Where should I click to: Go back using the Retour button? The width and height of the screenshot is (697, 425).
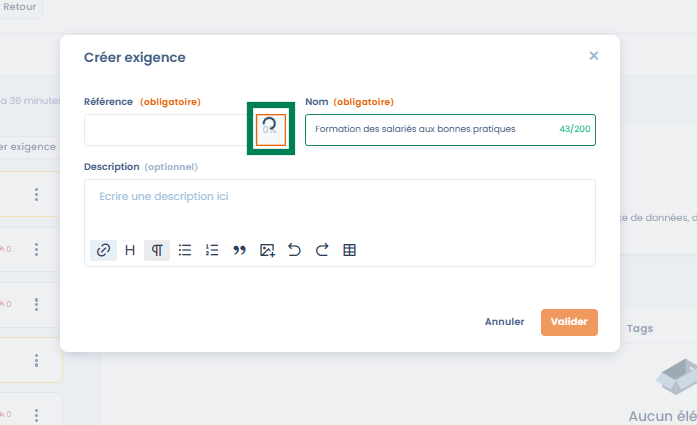[x=20, y=7]
